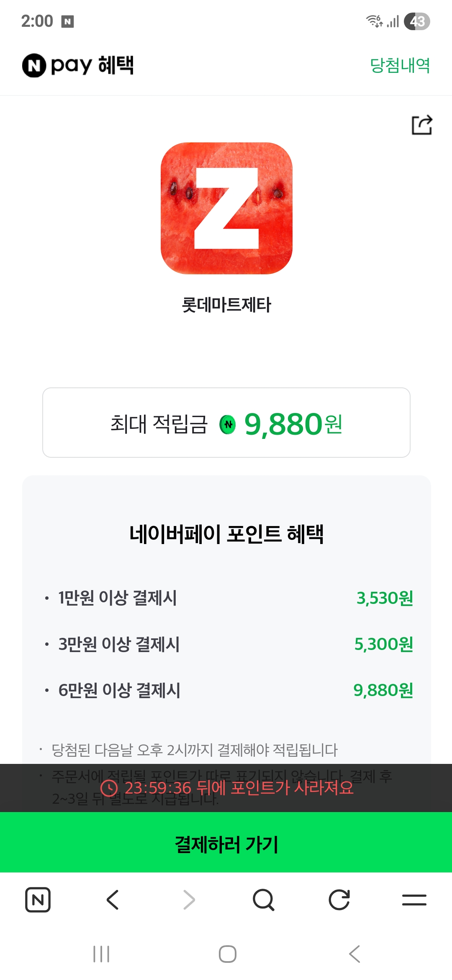Viewport: 452px width, 980px height.
Task: Tap 네이버페이 포인트 혜택 heading
Action: point(226,534)
